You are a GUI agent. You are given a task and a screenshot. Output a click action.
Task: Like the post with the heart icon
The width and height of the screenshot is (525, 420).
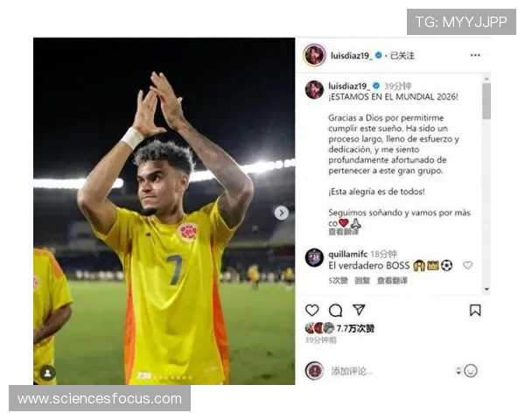[x=311, y=310]
